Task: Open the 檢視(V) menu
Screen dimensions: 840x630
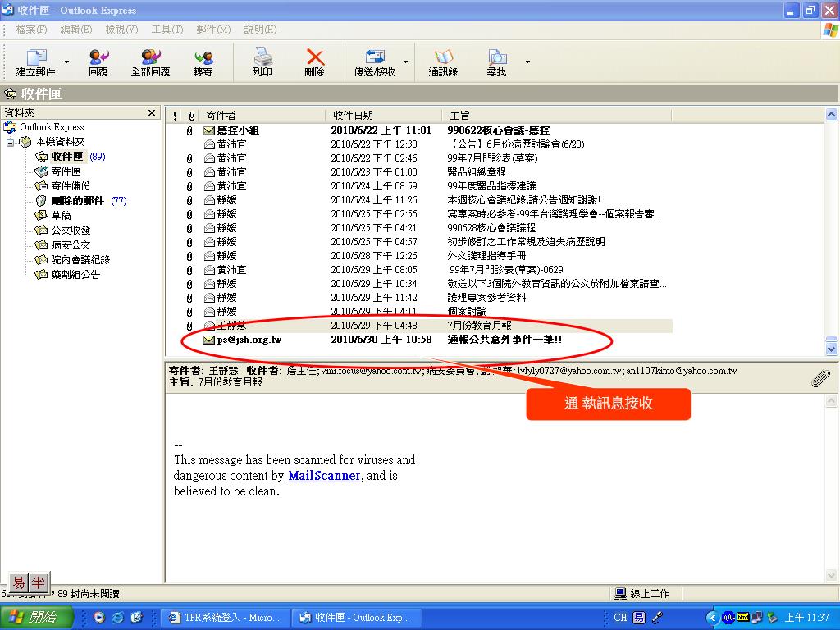Action: tap(121, 30)
